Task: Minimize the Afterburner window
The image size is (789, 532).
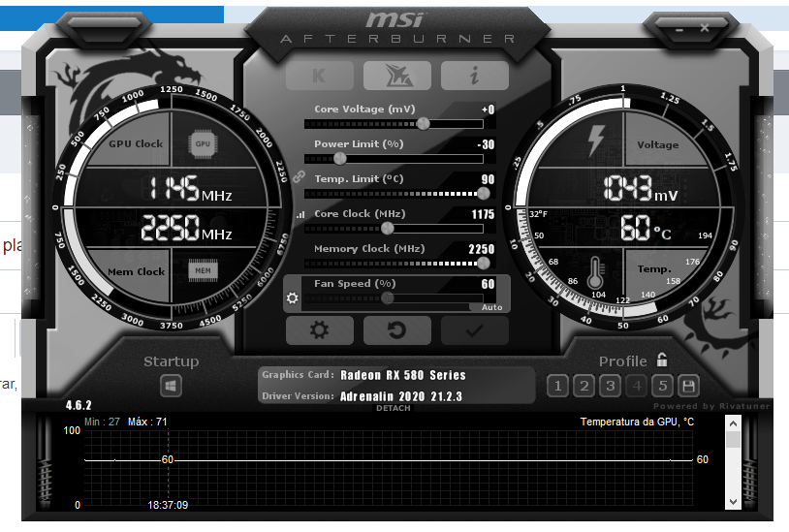Action: pos(679,30)
